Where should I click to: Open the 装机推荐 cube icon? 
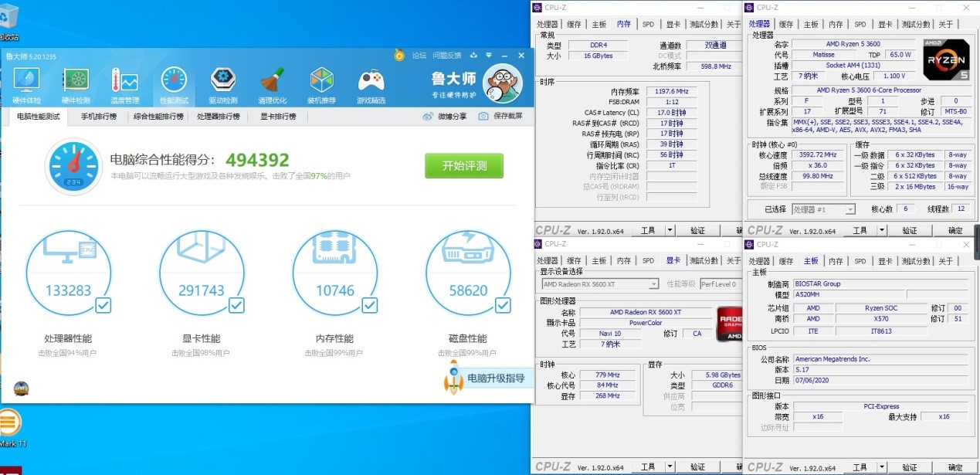(x=321, y=80)
